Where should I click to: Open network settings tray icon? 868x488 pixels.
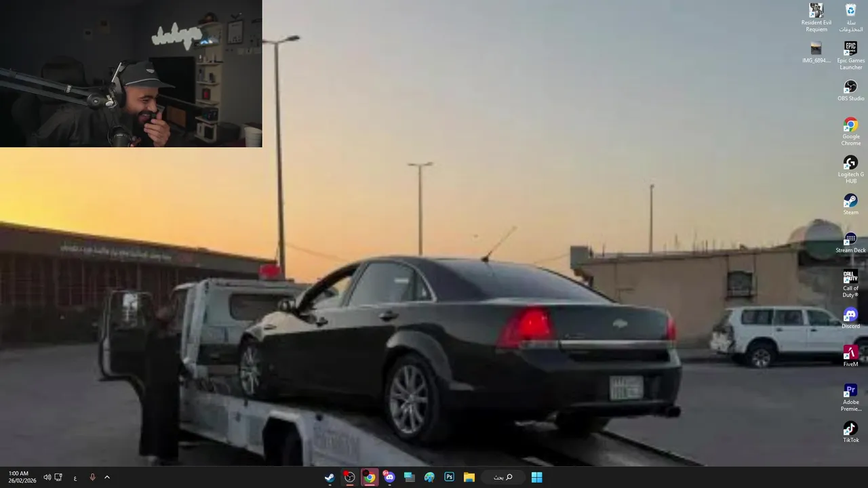[58, 477]
